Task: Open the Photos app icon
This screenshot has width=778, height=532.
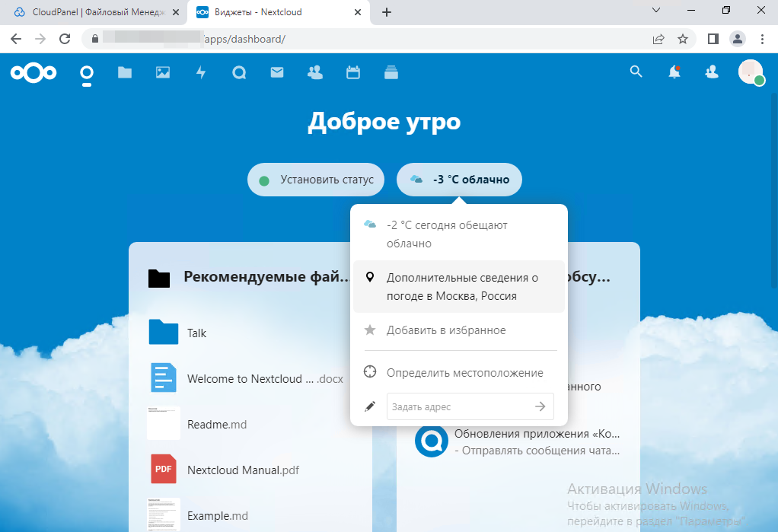Action: pos(163,72)
